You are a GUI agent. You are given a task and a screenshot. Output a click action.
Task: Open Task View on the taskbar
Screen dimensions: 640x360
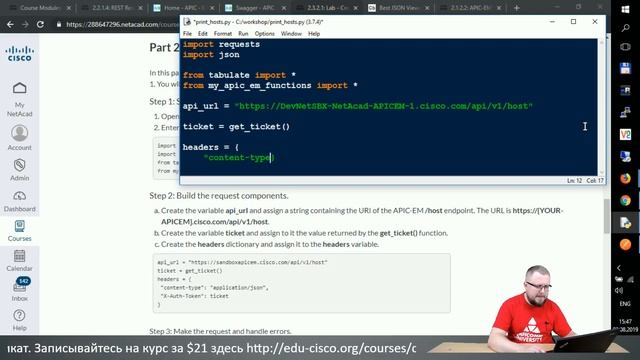(x=625, y=47)
